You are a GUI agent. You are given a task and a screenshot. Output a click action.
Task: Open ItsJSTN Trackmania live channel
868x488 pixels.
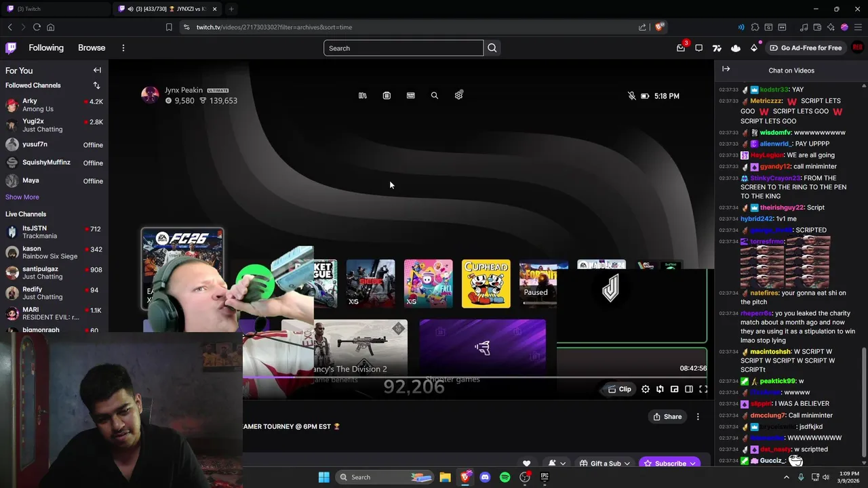[54, 232]
